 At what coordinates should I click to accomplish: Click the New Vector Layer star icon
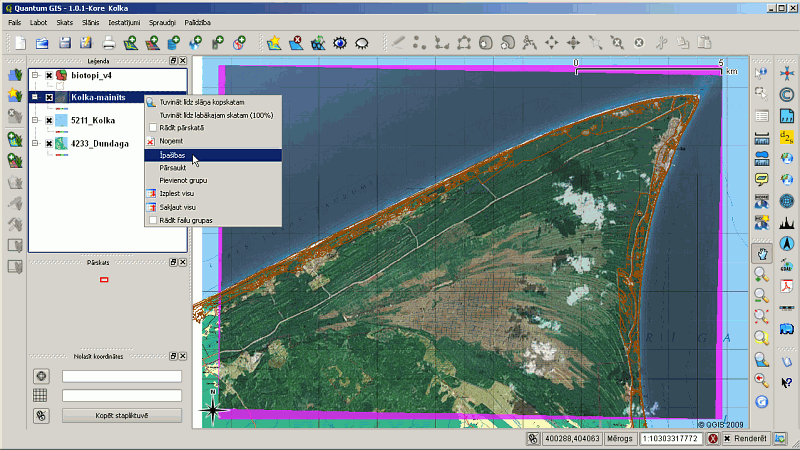click(274, 43)
